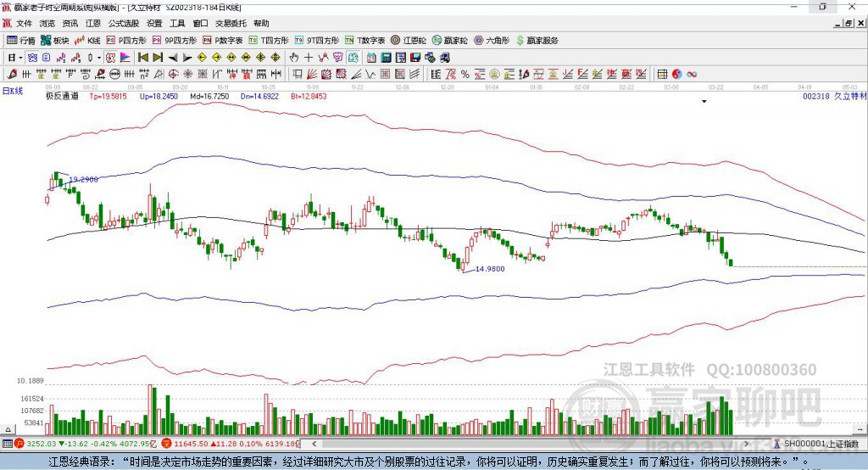
Task: Click the up-arrow button at bottom left
Action: click(x=8, y=429)
